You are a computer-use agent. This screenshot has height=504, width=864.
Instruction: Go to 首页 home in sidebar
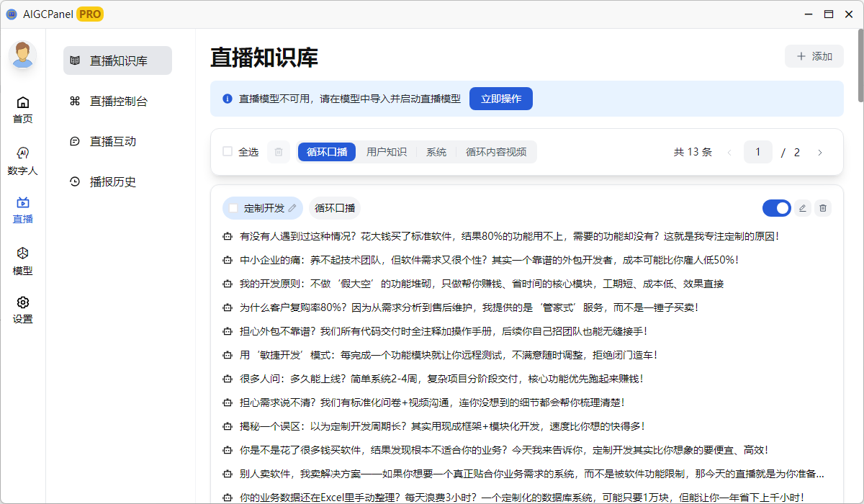click(x=23, y=109)
